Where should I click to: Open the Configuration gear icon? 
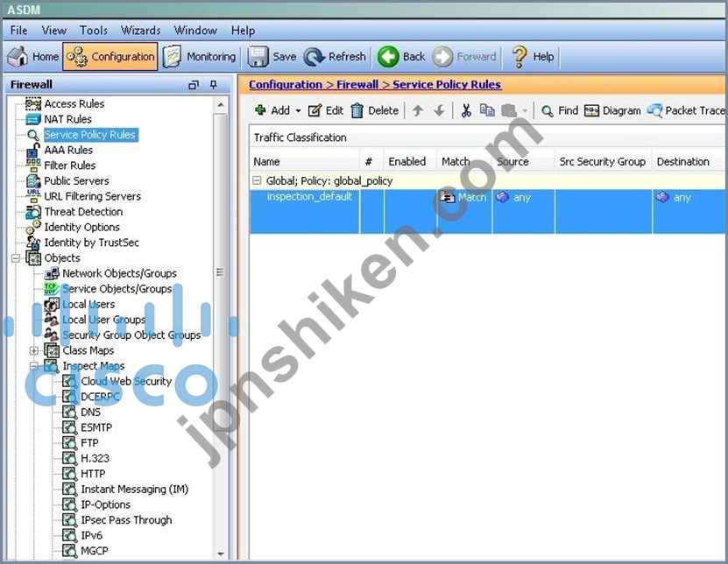(77, 57)
